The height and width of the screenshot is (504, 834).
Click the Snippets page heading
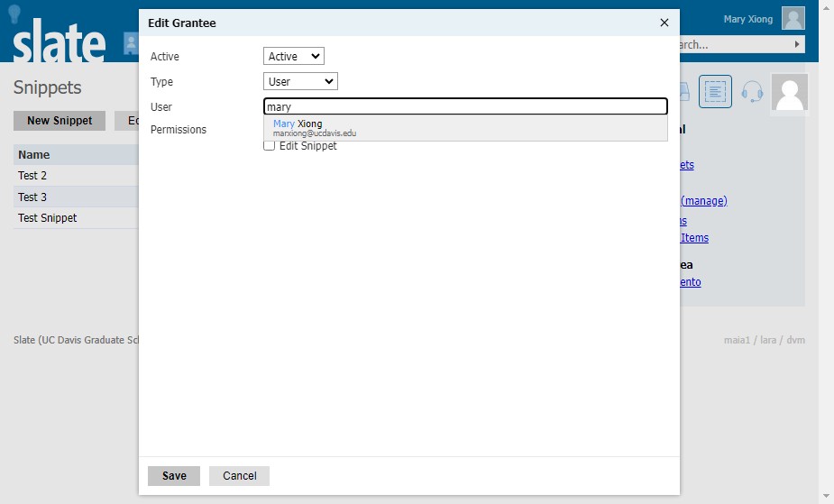[48, 87]
